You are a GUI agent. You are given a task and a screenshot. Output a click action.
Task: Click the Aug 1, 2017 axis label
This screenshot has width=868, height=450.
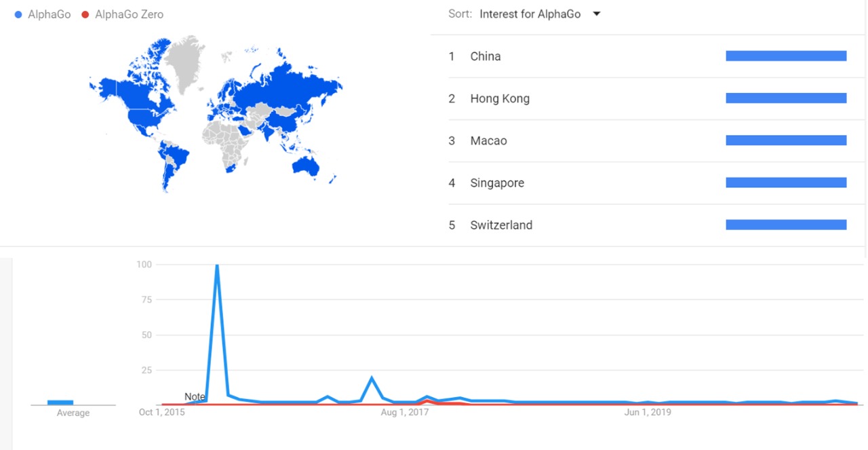(x=405, y=412)
